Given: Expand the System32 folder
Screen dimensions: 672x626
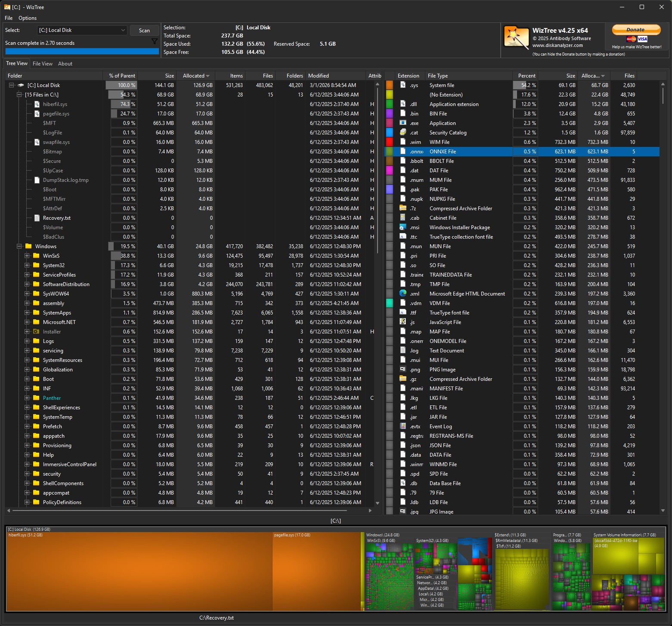Looking at the screenshot, I should coord(27,265).
